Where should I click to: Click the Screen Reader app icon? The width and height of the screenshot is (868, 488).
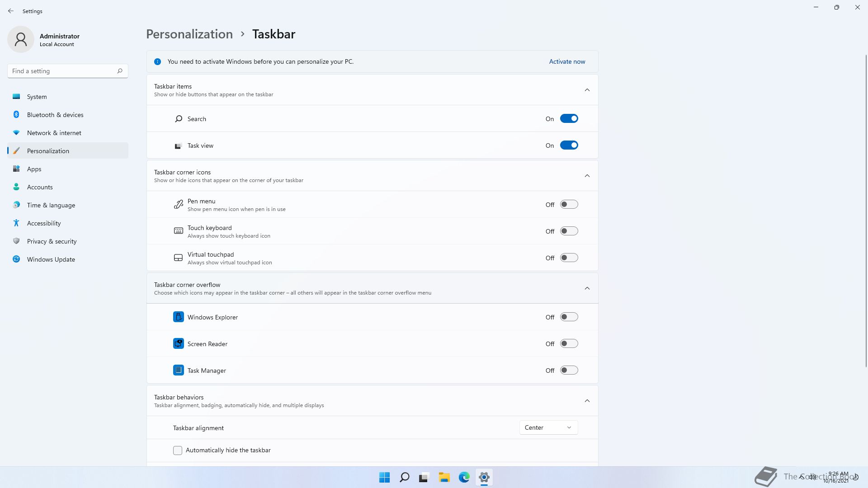click(x=179, y=343)
